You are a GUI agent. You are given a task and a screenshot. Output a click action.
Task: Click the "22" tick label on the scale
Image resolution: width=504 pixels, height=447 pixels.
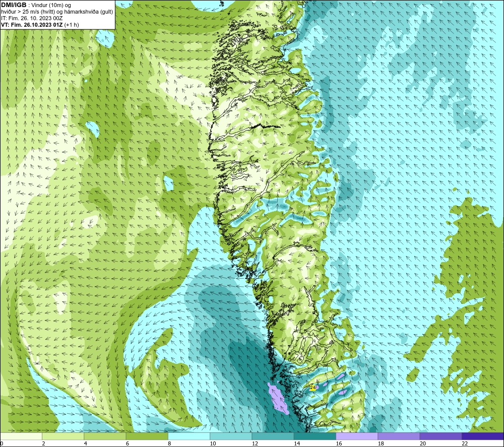pos(465,443)
